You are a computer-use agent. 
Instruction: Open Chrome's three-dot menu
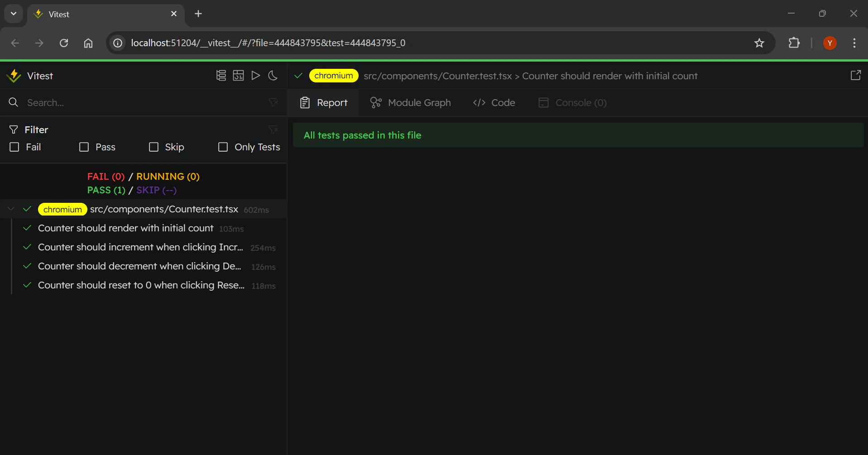point(854,43)
